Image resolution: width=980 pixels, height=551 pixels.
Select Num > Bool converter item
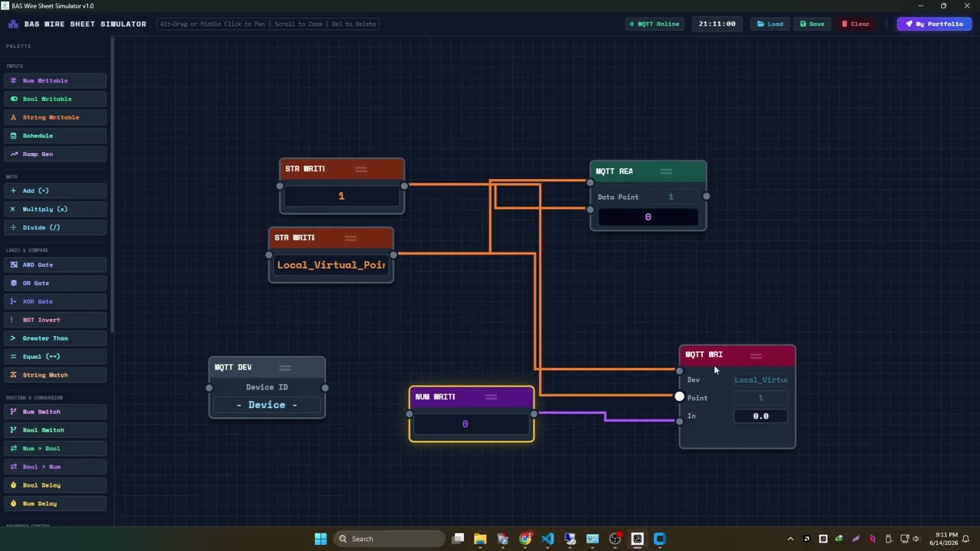tap(55, 448)
